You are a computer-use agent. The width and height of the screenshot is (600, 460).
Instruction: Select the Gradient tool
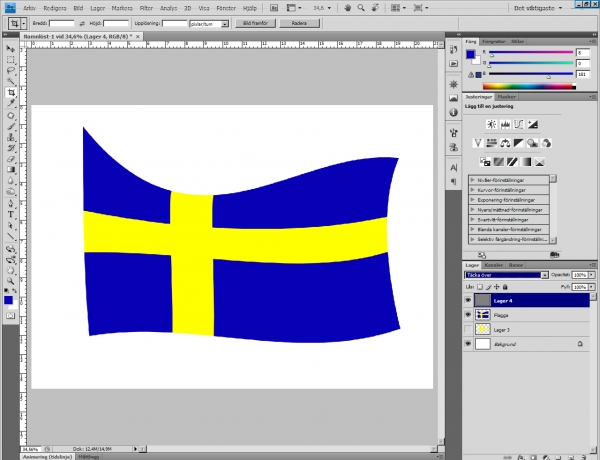pyautogui.click(x=11, y=170)
